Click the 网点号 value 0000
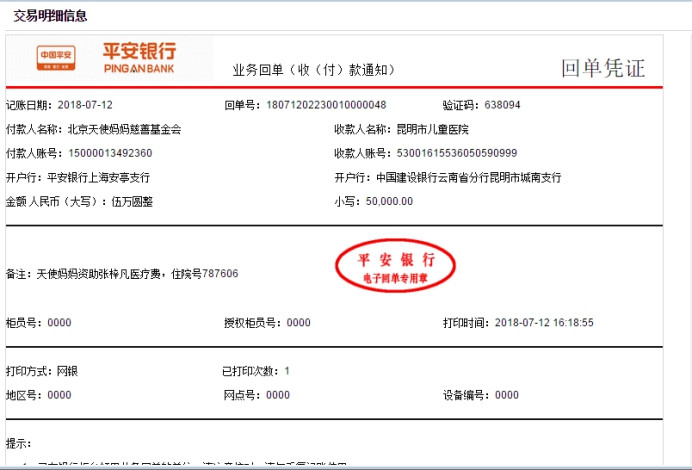The image size is (692, 470). (278, 395)
